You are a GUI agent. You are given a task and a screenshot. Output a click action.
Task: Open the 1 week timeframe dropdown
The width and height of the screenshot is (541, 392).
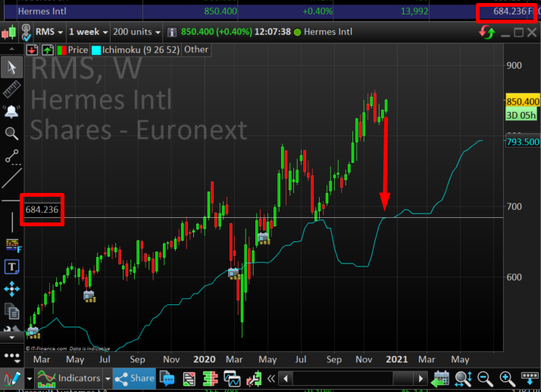coord(88,32)
